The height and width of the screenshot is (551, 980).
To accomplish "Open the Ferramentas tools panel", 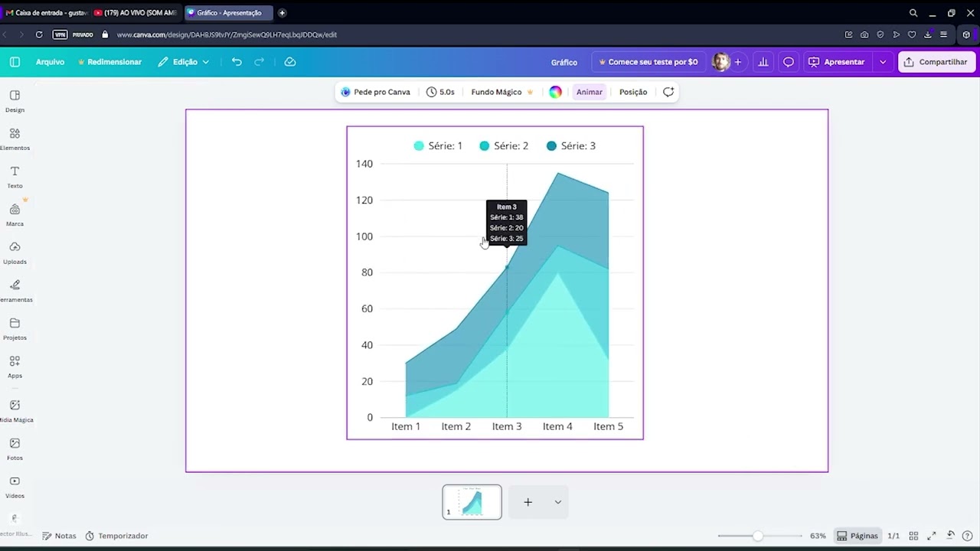I will [15, 291].
